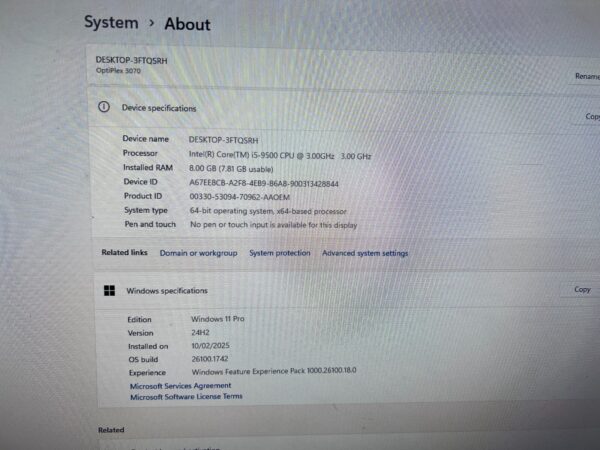Select the Device ID value
Screen dimensions: 600x450
[x=264, y=183]
